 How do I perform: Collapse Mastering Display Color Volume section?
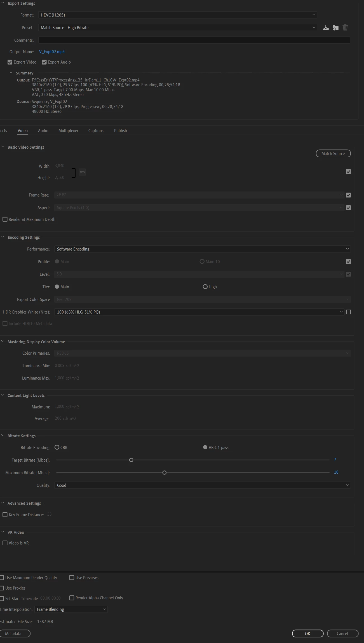coord(3,342)
